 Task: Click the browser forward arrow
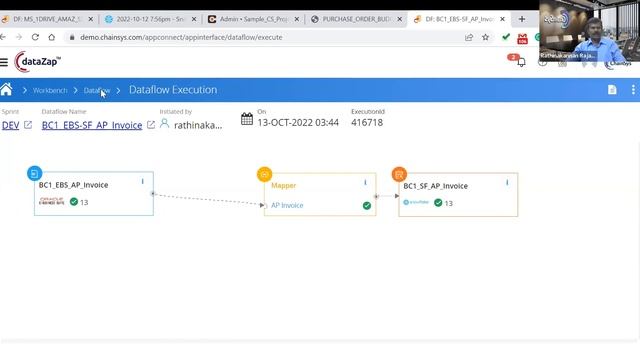coord(19,37)
